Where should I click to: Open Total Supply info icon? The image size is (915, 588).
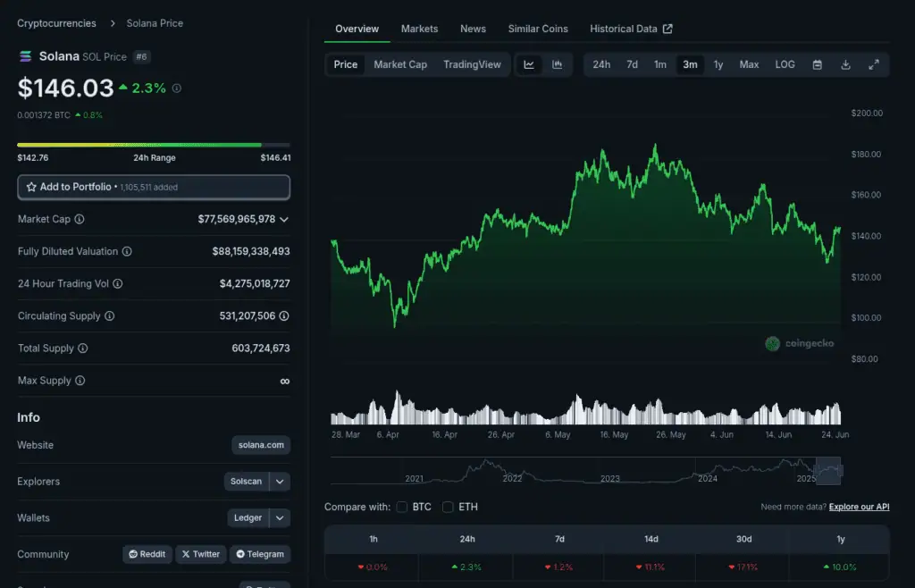pos(83,349)
